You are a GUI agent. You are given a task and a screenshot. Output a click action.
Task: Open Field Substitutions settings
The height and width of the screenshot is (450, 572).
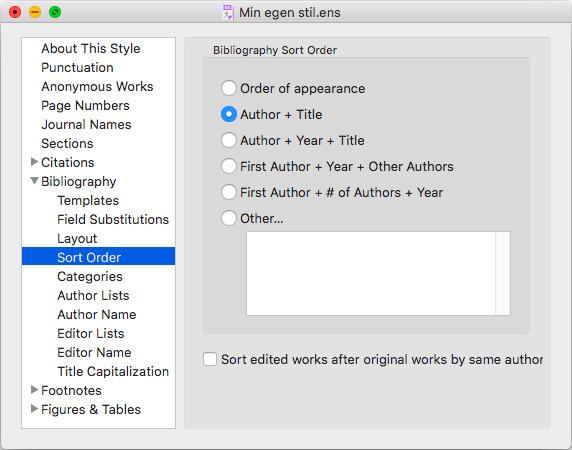pyautogui.click(x=113, y=220)
